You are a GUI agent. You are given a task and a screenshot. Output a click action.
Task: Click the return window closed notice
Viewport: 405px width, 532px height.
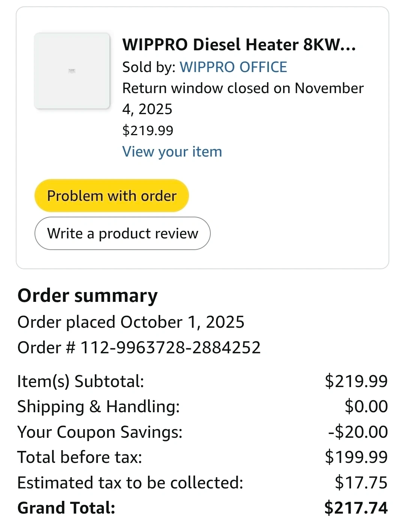point(243,98)
